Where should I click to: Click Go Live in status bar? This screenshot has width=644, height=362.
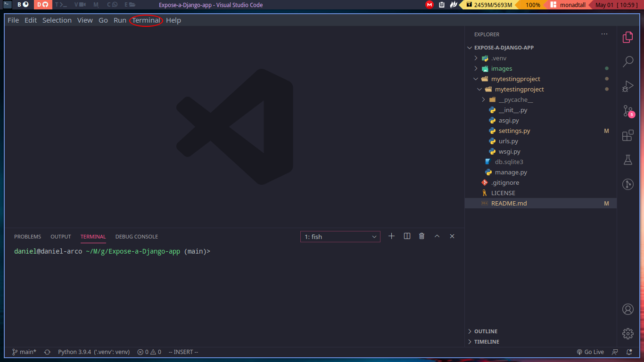click(590, 352)
